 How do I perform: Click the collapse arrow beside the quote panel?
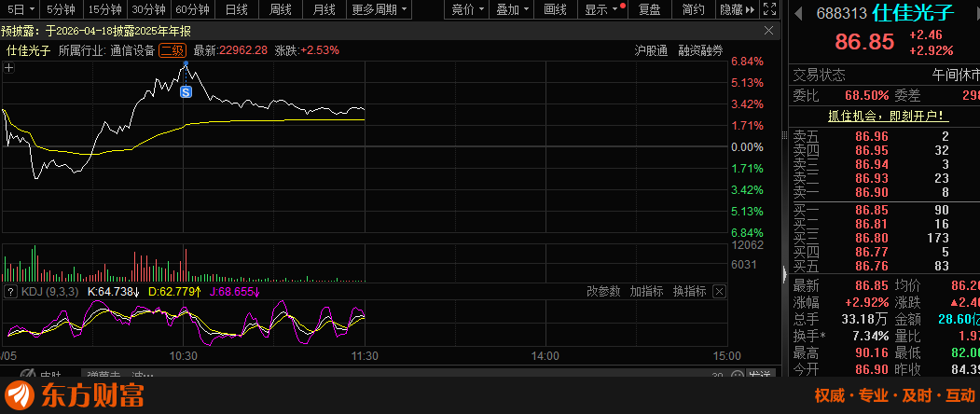[x=786, y=273]
